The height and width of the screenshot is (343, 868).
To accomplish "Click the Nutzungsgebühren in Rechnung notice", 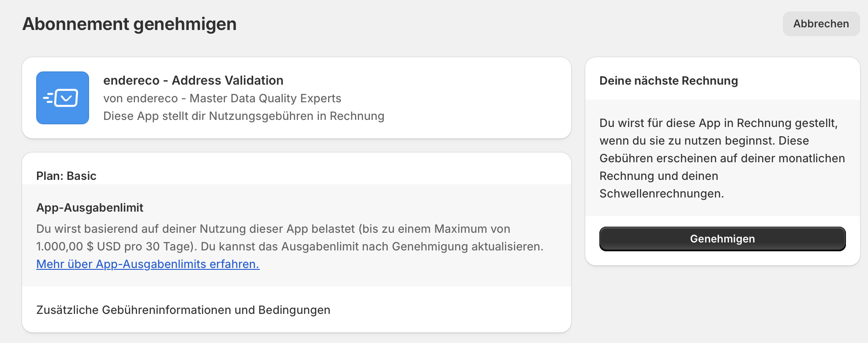I will (244, 116).
